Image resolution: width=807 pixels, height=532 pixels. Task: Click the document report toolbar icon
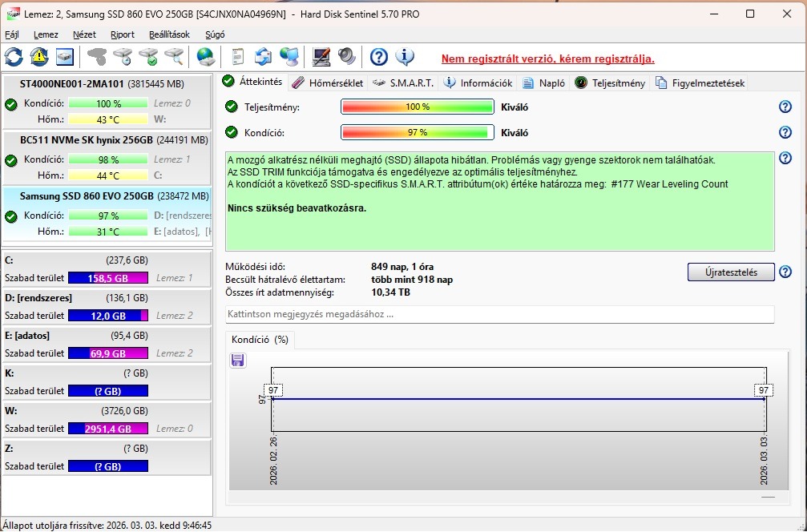[238, 57]
